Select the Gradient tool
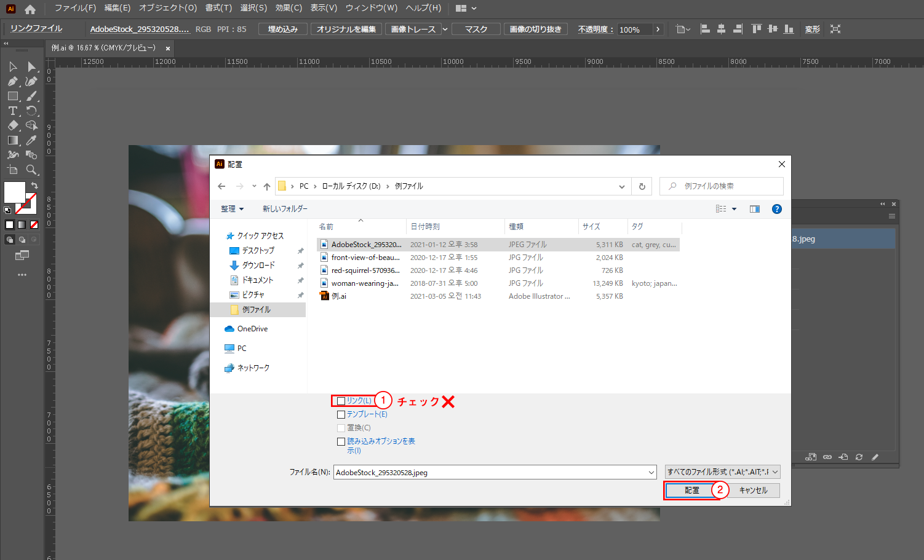Image resolution: width=924 pixels, height=560 pixels. click(x=13, y=140)
